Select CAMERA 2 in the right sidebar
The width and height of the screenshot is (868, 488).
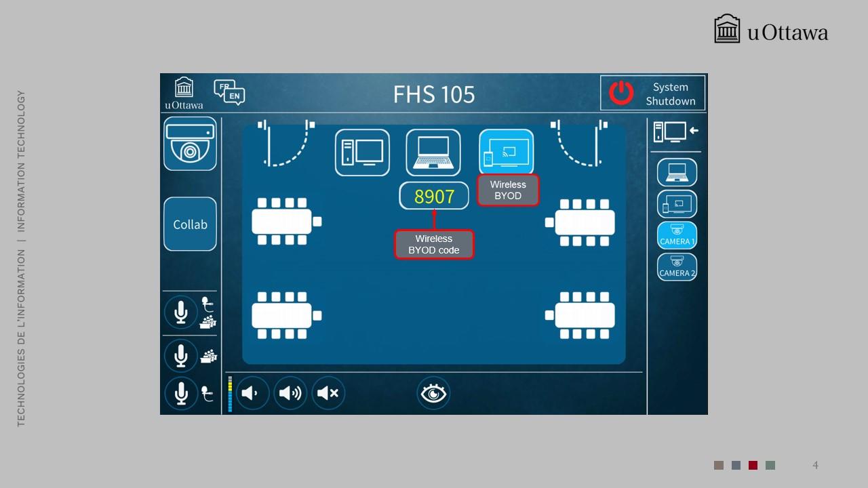(677, 267)
